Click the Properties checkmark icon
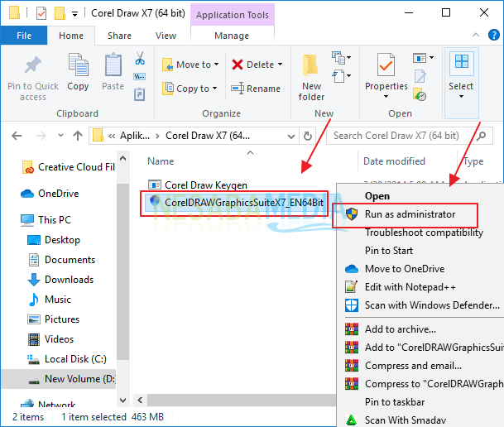 coord(386,65)
